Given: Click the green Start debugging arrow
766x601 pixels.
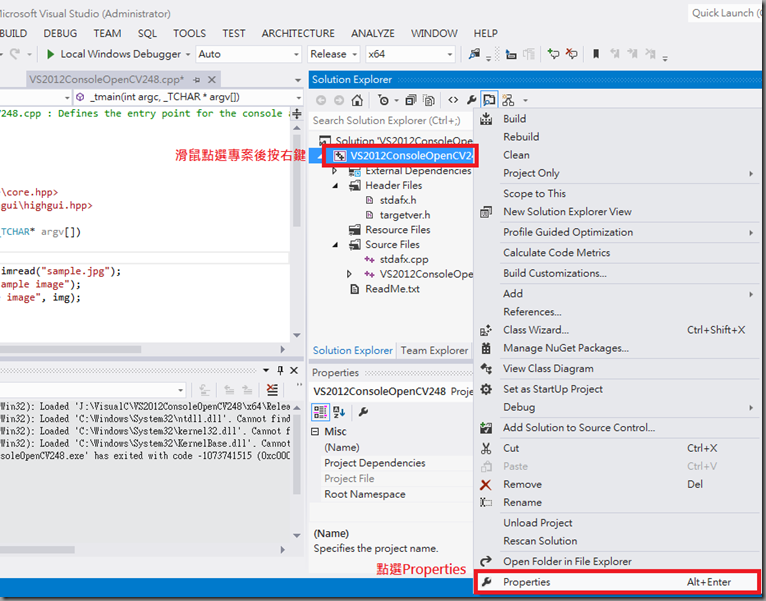Looking at the screenshot, I should coord(50,54).
